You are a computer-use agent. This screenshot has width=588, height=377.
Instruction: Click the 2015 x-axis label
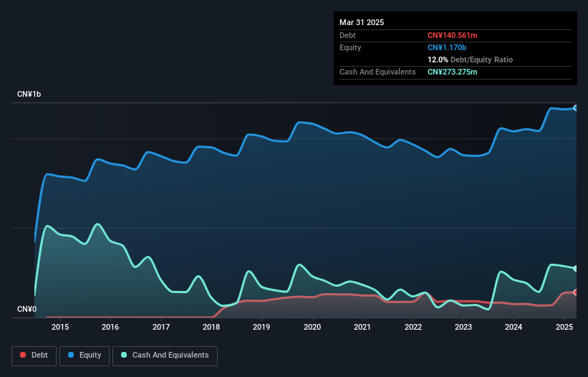pyautogui.click(x=60, y=327)
